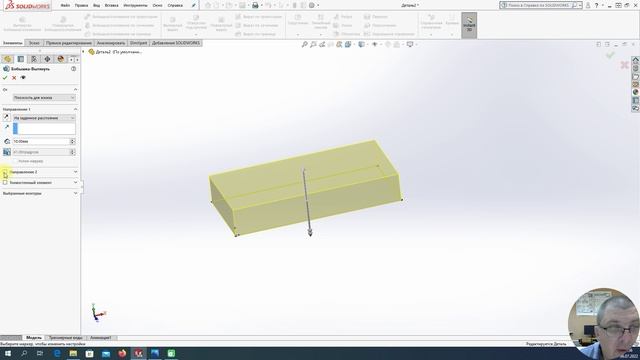
Task: Collapse the Direction 1 section
Action: click(x=76, y=109)
